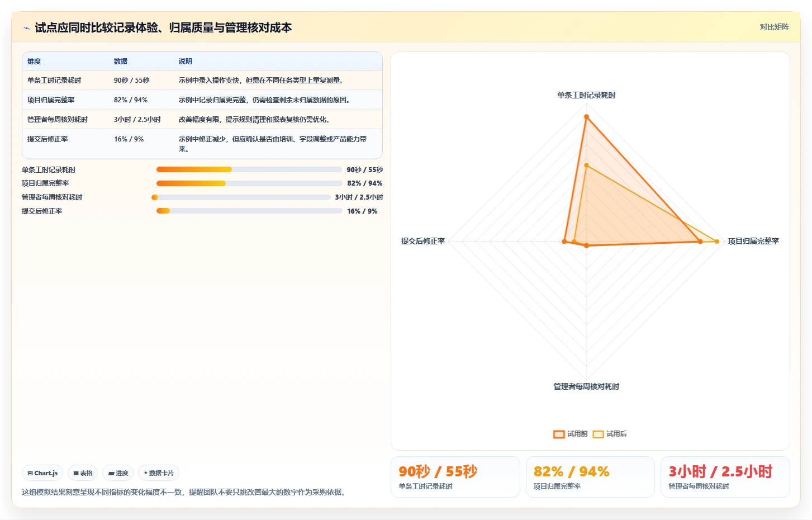Click the heading 试点应同时比较记录体验
This screenshot has width=812, height=520.
pyautogui.click(x=163, y=28)
